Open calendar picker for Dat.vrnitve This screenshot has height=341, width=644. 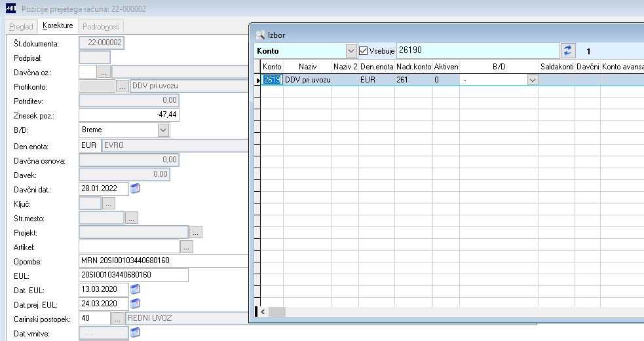coord(135,332)
